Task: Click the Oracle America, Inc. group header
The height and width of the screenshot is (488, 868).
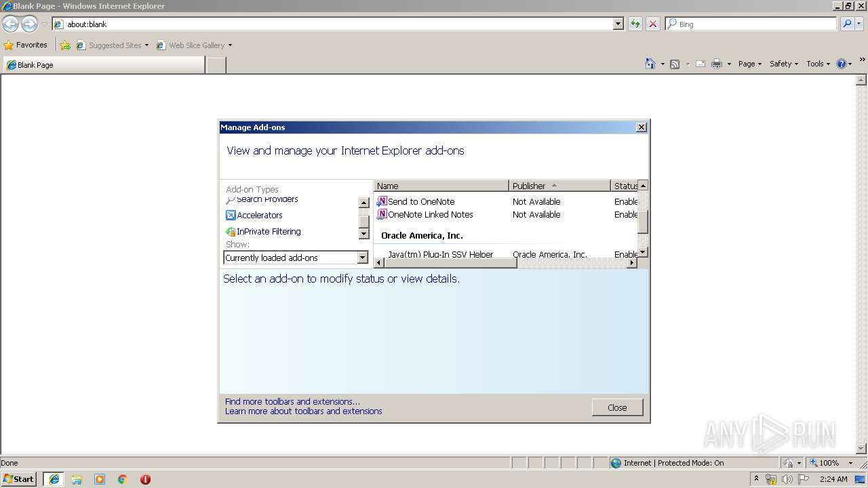Action: pyautogui.click(x=422, y=235)
